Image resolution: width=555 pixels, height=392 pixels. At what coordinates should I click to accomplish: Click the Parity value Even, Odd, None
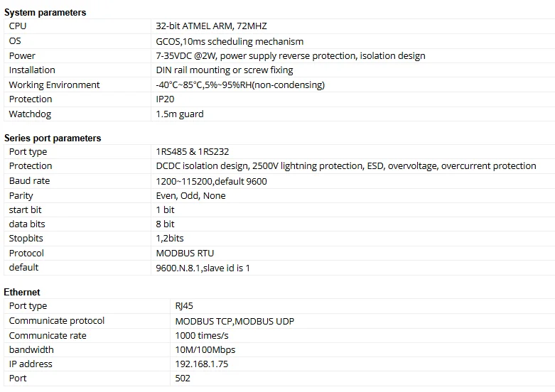coord(190,196)
